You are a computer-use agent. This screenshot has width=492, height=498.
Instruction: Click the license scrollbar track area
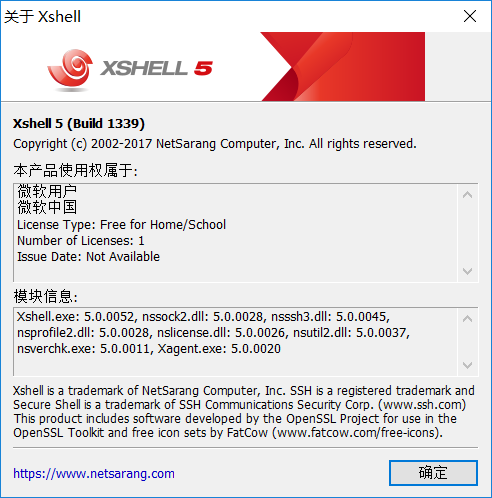(468, 233)
